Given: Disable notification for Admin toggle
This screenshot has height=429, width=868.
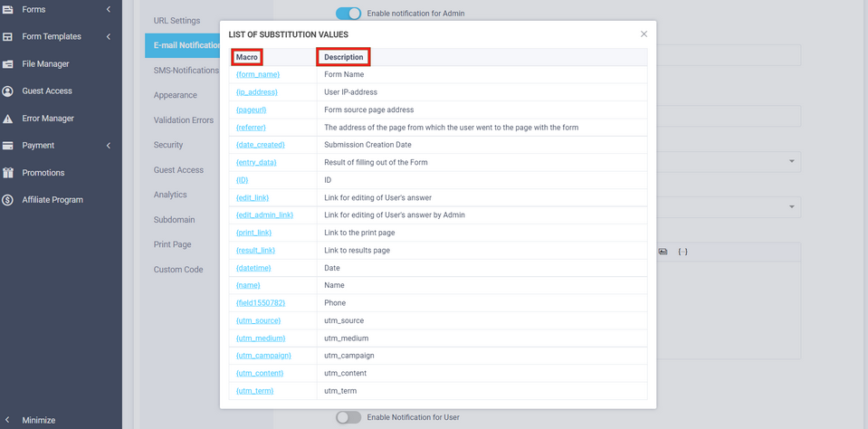Looking at the screenshot, I should [348, 14].
